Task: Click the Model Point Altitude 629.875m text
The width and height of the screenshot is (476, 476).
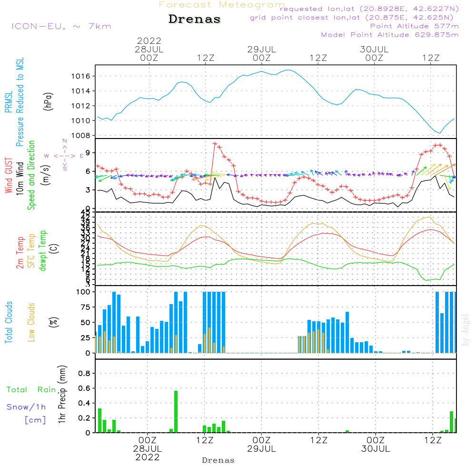Action: coord(390,35)
